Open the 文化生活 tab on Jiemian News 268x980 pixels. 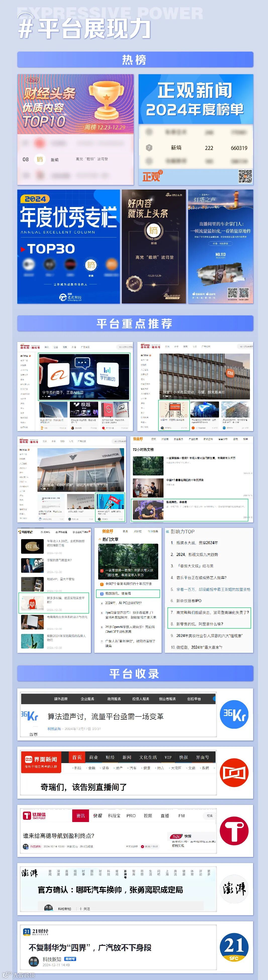coord(148,758)
